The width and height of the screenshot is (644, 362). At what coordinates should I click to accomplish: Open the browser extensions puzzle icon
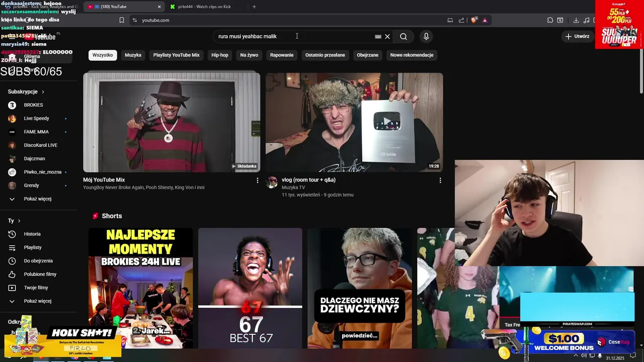click(x=550, y=20)
